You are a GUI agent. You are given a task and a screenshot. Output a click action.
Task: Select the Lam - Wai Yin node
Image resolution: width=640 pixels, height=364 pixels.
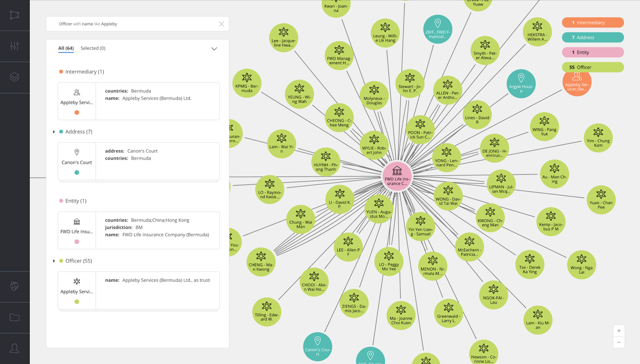point(281,144)
